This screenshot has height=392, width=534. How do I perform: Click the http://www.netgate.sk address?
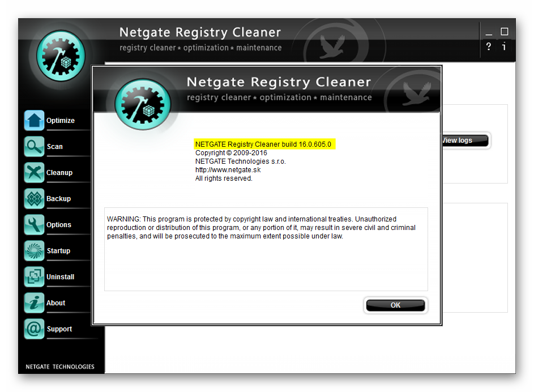[x=228, y=170]
